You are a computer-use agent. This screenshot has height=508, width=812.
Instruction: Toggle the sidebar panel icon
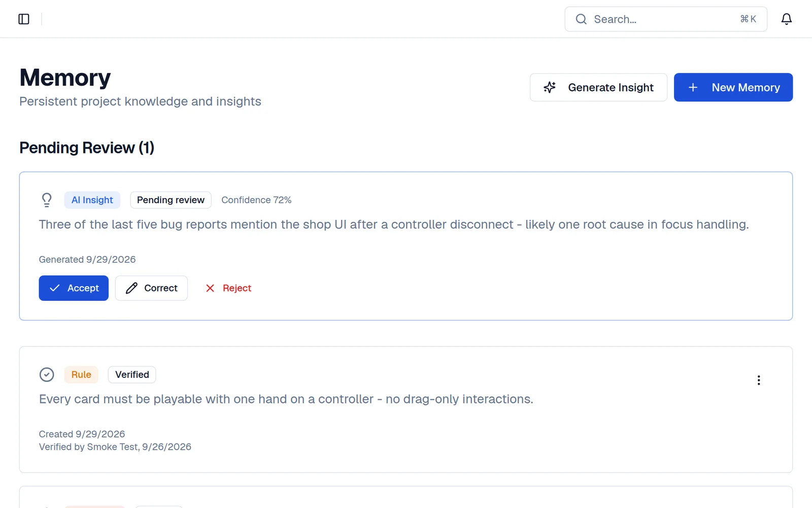coord(24,19)
